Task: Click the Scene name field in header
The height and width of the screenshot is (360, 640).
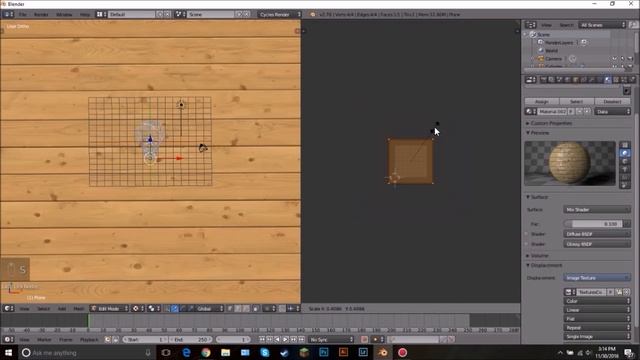Action: 211,14
